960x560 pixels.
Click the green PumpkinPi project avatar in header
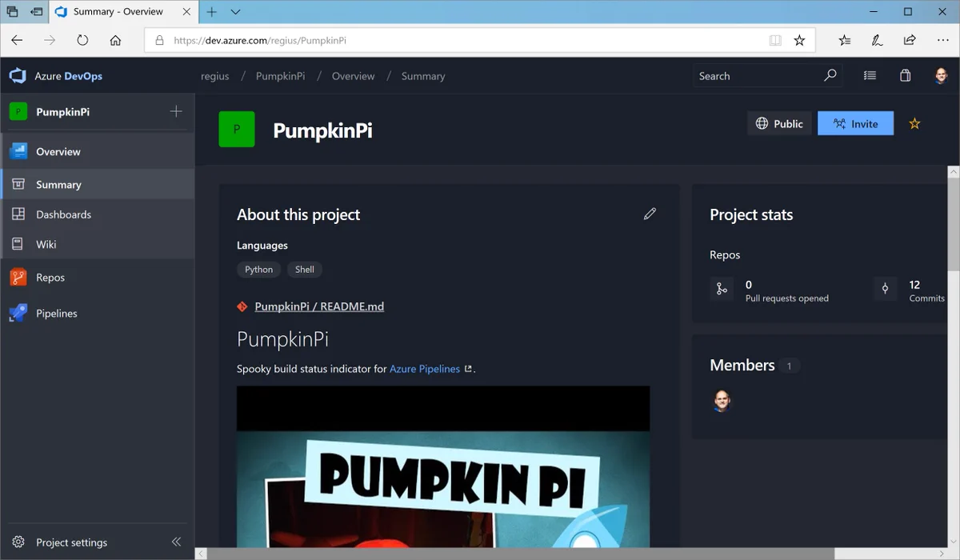(237, 130)
